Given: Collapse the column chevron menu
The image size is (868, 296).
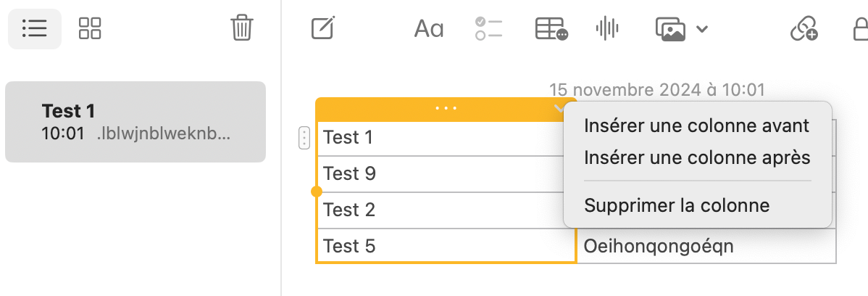Looking at the screenshot, I should tap(559, 109).
